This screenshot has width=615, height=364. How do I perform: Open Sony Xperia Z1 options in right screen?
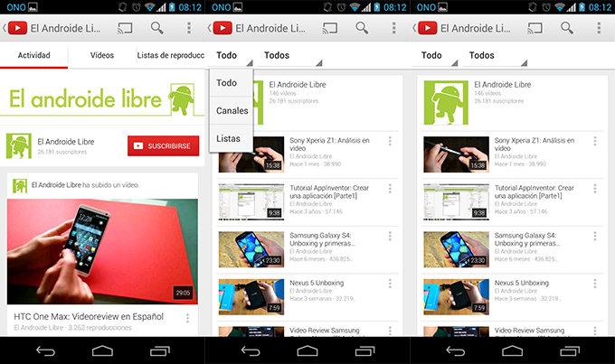click(594, 142)
